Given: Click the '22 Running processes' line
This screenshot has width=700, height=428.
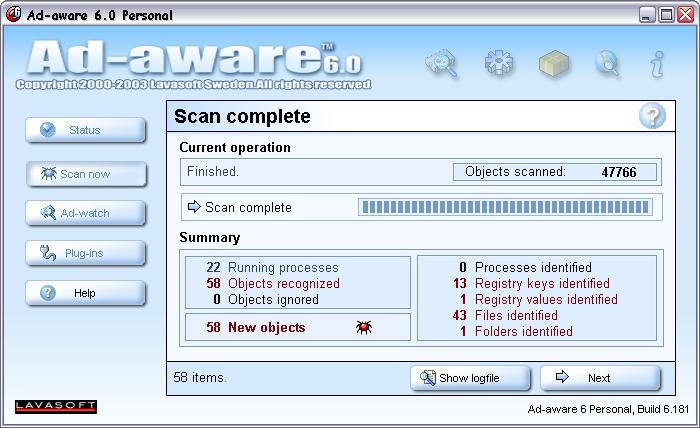Looking at the screenshot, I should tap(272, 267).
